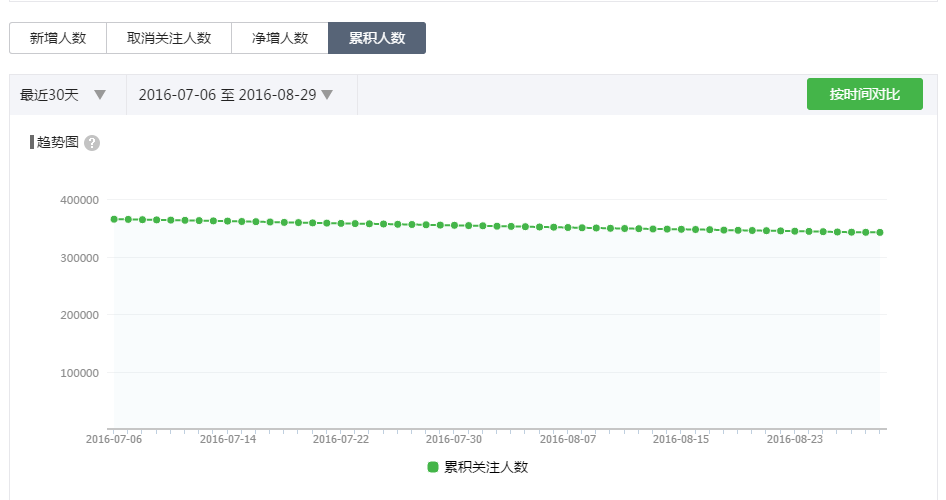Click the data point above 2016-07-14
Screen dimensions: 946x500
click(227, 221)
